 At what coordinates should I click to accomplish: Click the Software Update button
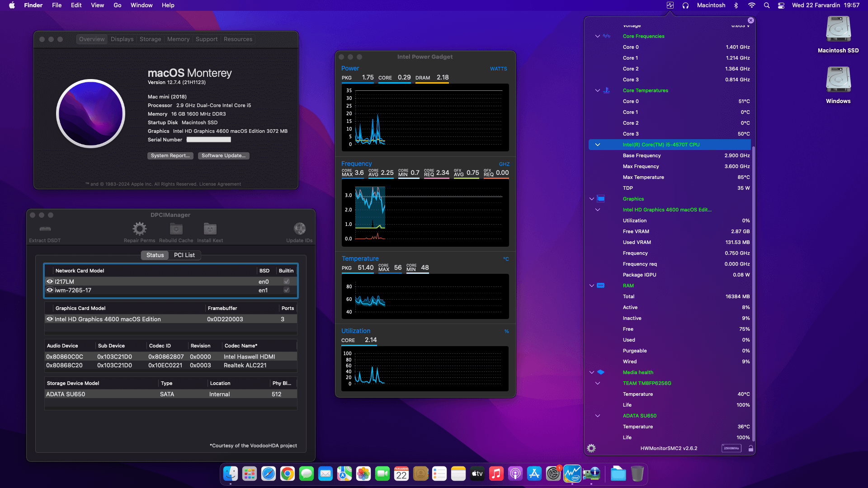coord(224,155)
